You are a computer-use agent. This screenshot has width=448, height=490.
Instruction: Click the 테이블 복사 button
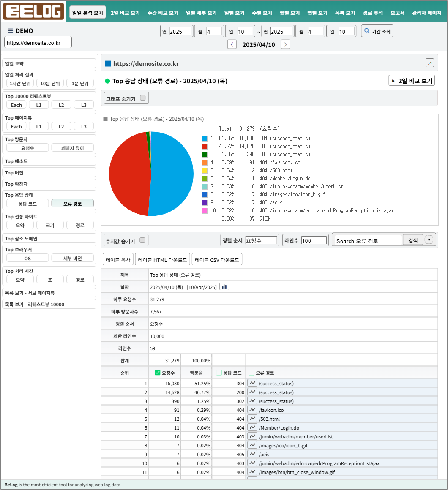118,259
